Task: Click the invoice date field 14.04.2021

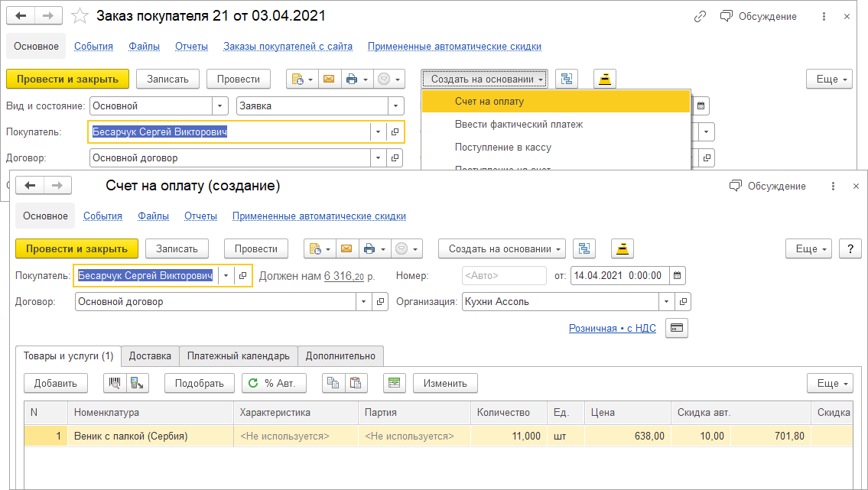Action: (x=620, y=275)
